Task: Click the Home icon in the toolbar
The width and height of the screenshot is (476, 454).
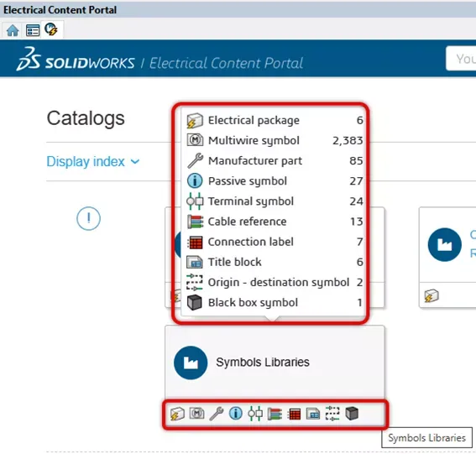Action: (13, 30)
